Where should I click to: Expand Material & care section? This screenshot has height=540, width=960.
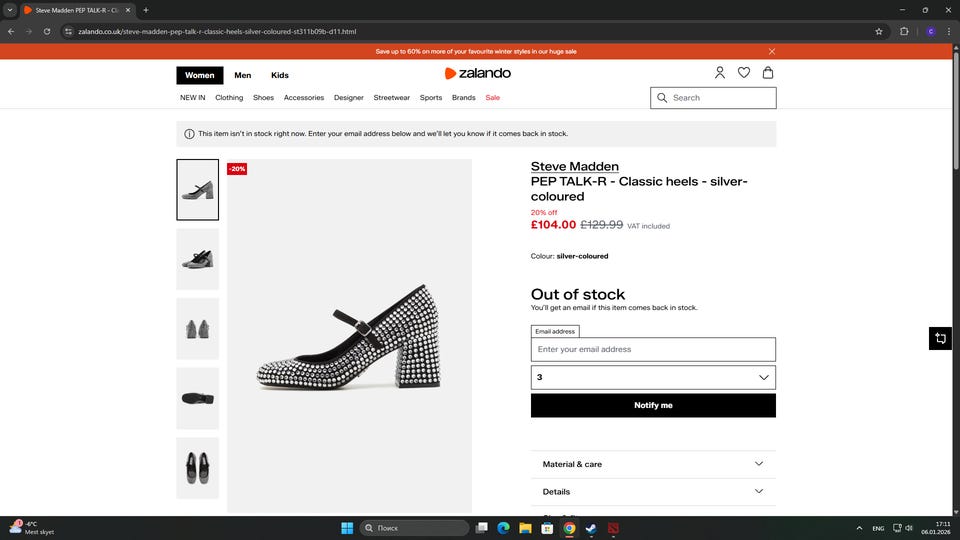653,464
